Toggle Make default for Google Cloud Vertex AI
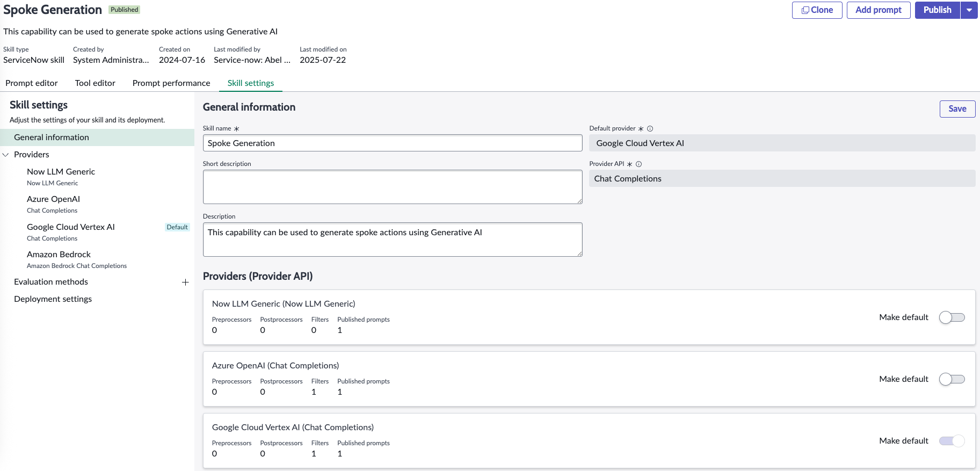The image size is (980, 471). pos(952,441)
